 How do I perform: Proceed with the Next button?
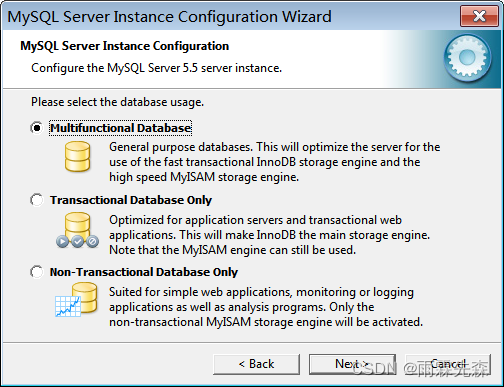[352, 364]
